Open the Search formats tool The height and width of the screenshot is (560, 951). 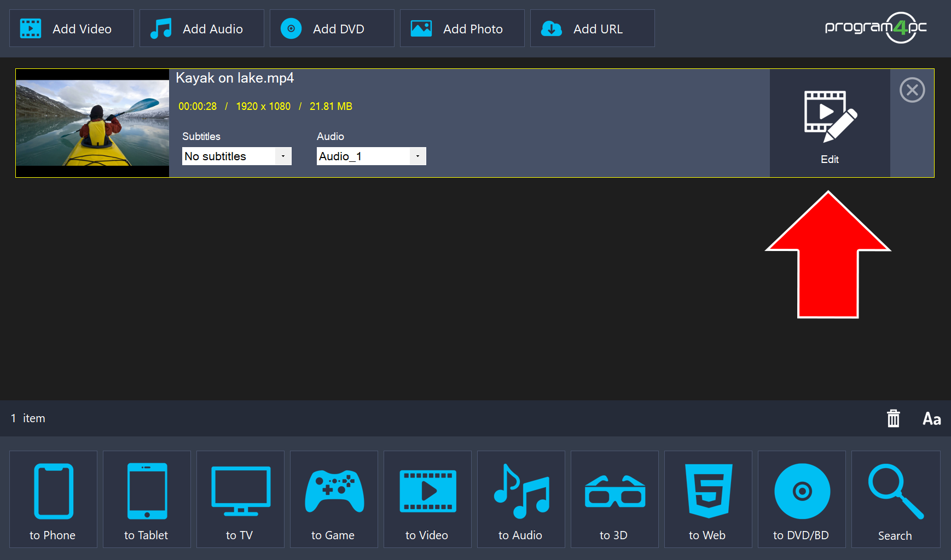[x=896, y=499]
